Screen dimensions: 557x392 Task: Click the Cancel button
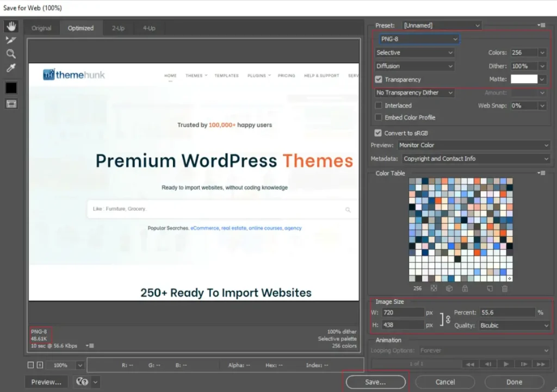[x=445, y=382]
